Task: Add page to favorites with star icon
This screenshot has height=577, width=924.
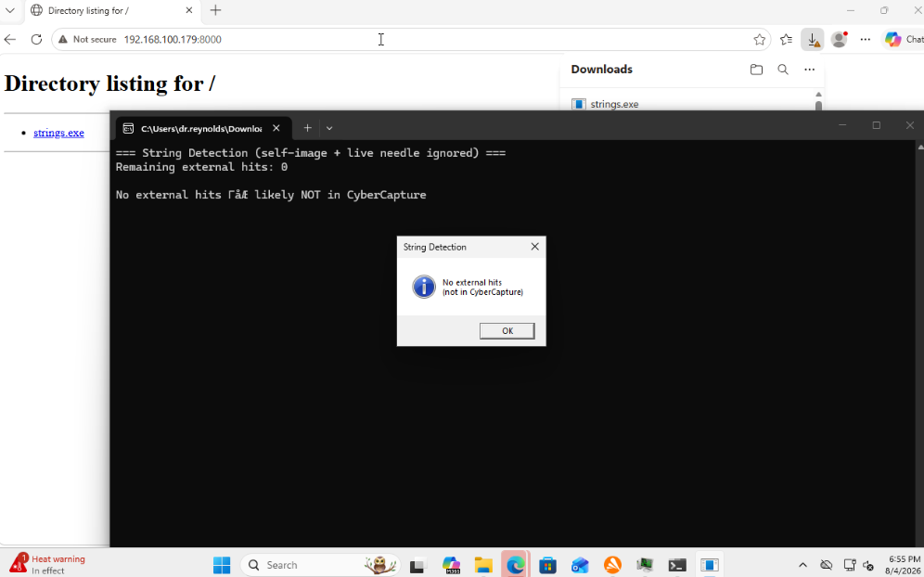Action: click(x=759, y=40)
